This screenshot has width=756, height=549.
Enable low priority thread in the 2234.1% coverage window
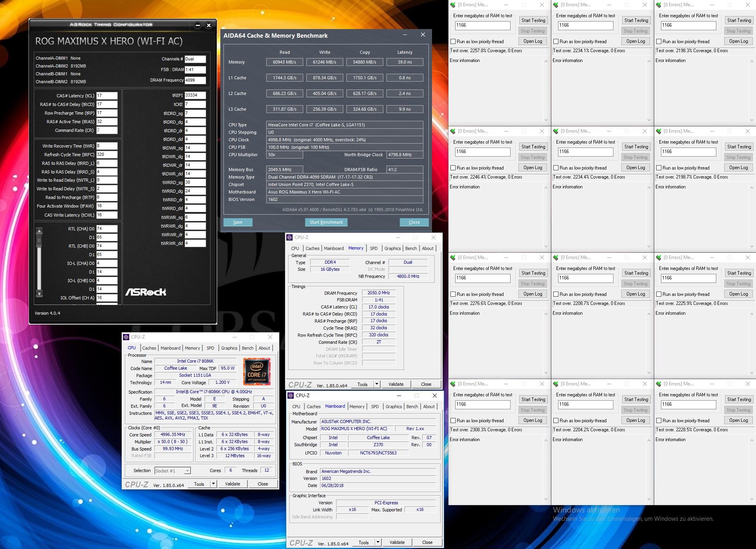click(x=556, y=42)
